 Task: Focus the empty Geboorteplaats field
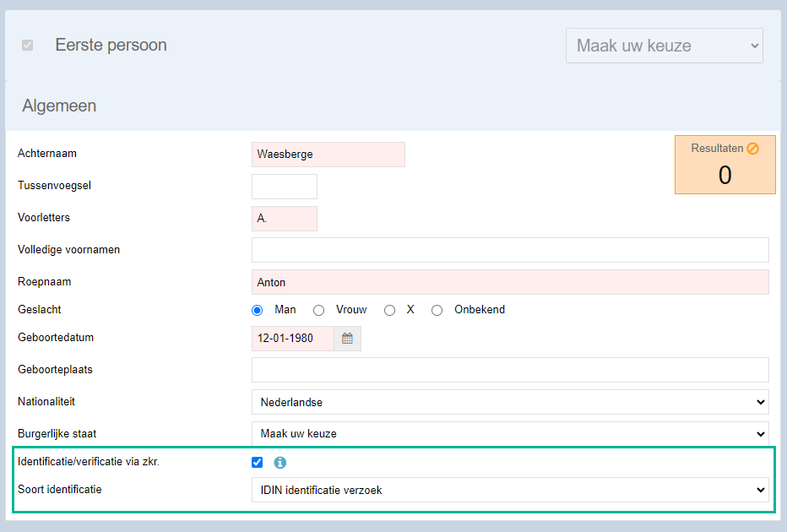(x=510, y=370)
